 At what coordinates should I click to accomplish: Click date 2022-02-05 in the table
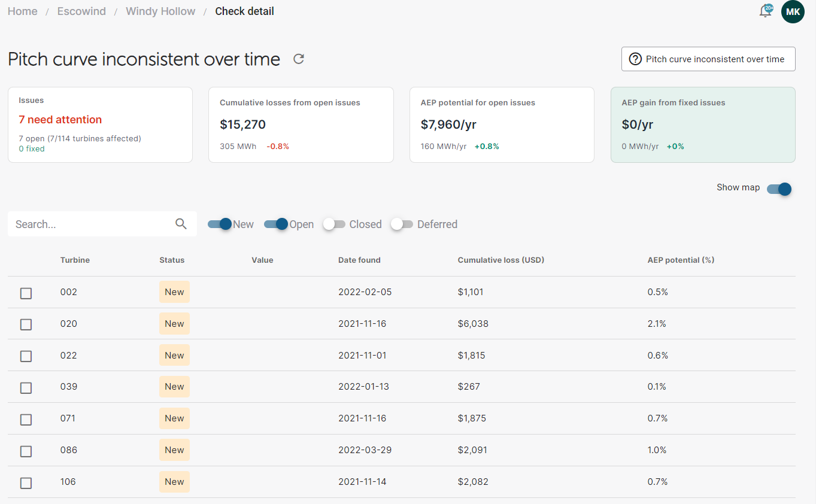(365, 292)
